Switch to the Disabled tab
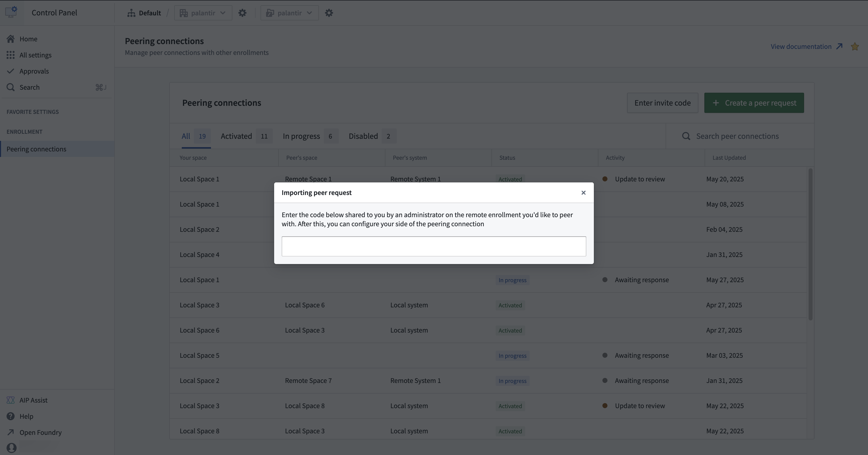 coord(363,136)
